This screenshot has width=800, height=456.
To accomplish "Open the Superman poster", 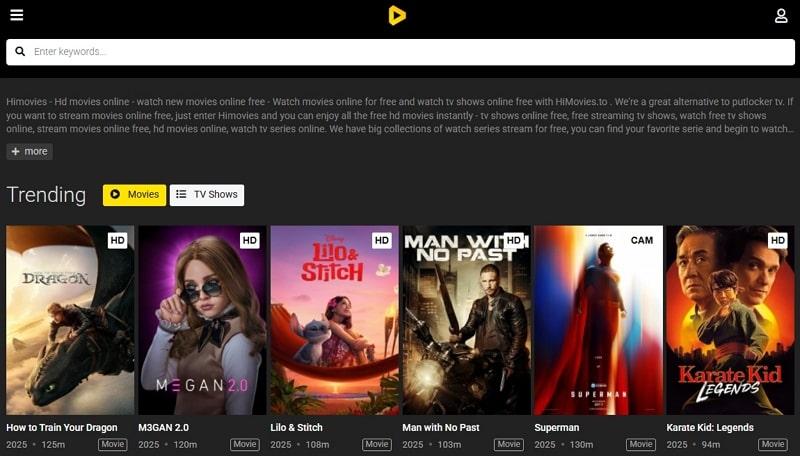I will (598, 320).
